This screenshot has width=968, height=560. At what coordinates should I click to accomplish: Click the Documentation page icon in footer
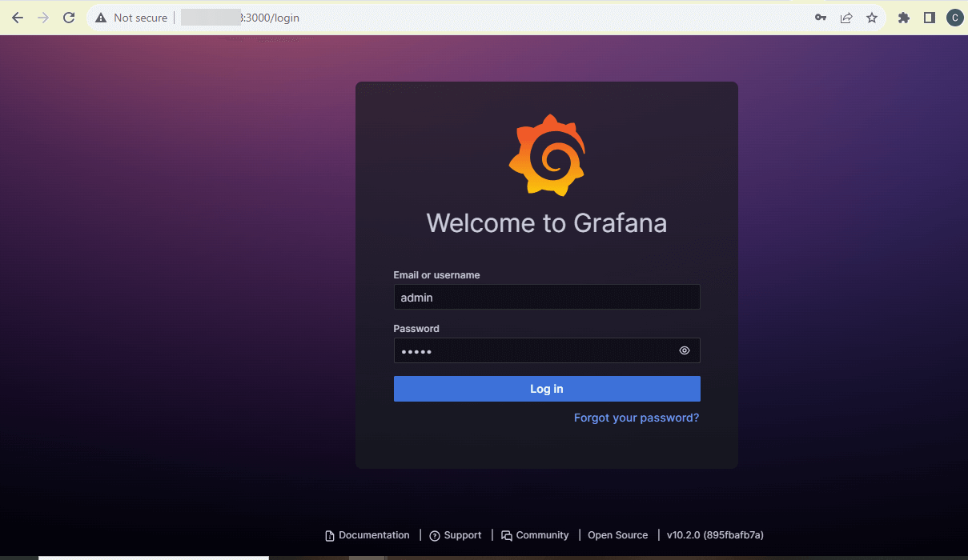tap(328, 534)
